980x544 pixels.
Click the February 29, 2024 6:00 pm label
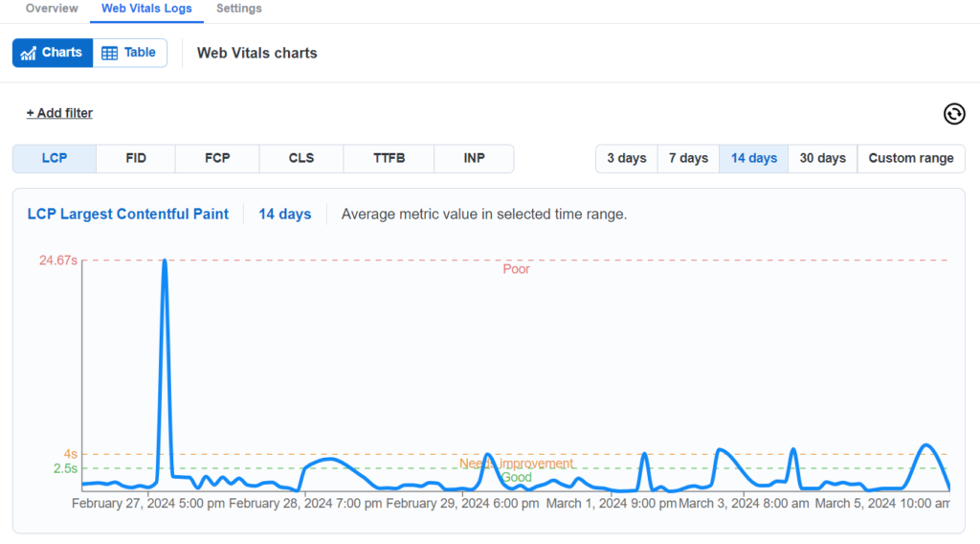coord(462,504)
